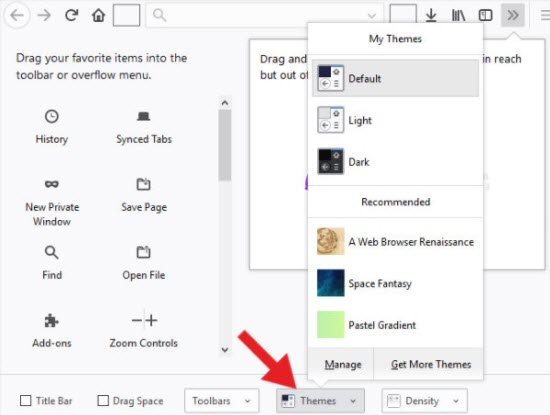Click the Synced Tabs label
Screen dimensions: 550x415
point(144,139)
